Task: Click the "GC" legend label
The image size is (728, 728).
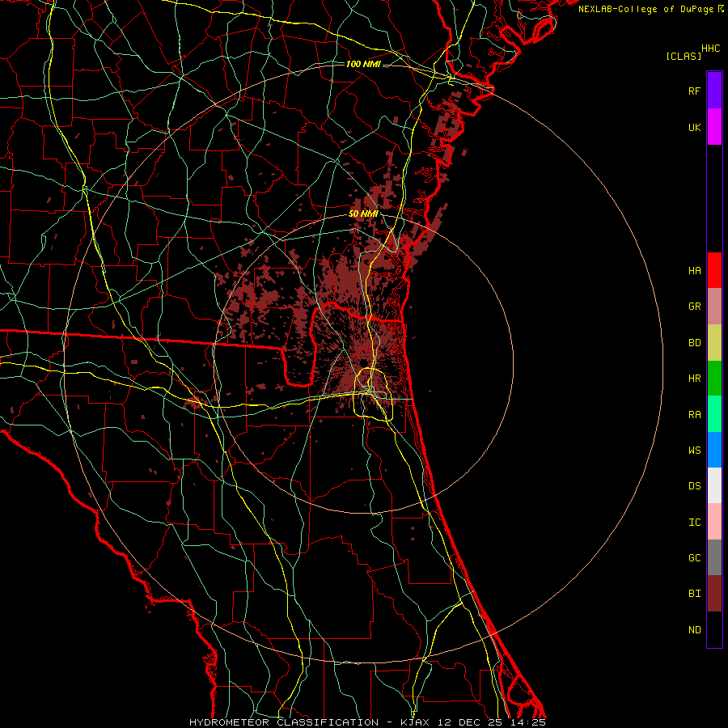Action: 694,558
